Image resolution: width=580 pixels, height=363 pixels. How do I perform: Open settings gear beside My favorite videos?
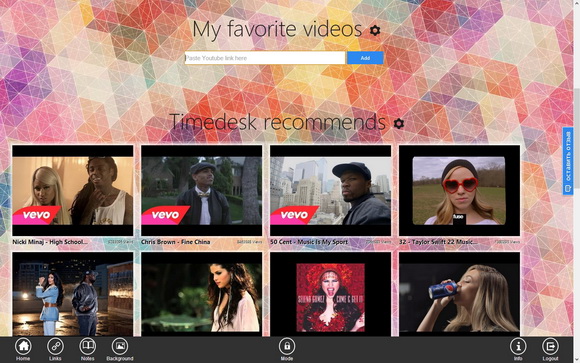375,30
